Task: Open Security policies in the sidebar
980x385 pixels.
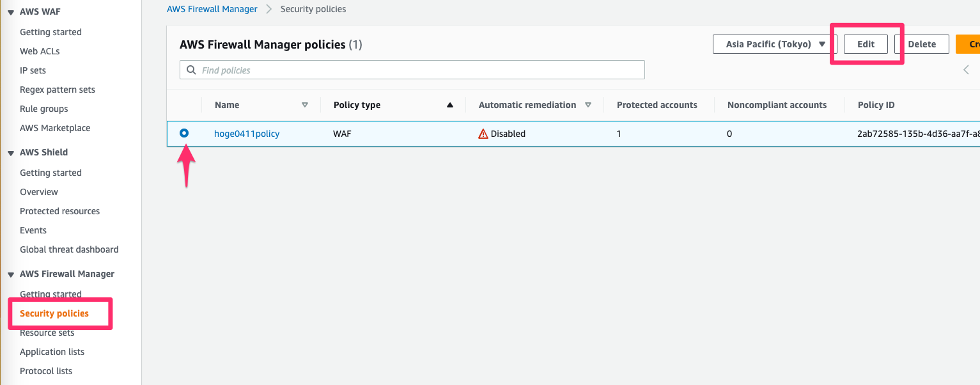Action: [x=54, y=313]
